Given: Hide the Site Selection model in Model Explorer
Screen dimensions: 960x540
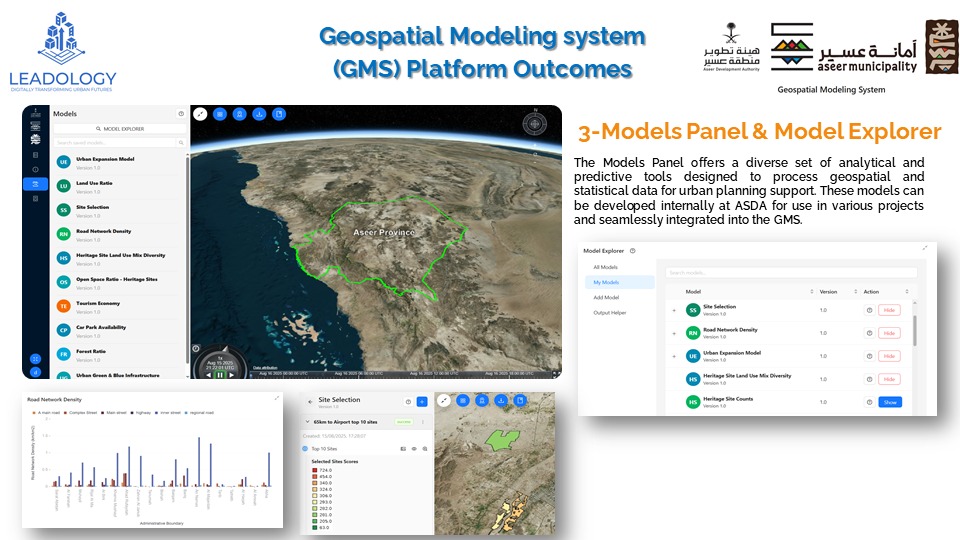Looking at the screenshot, I should (x=889, y=310).
